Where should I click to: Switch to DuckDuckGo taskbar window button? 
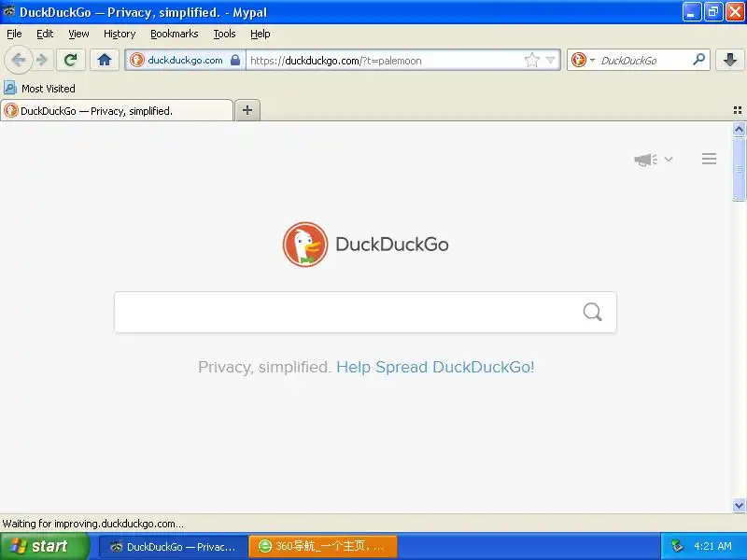click(173, 547)
